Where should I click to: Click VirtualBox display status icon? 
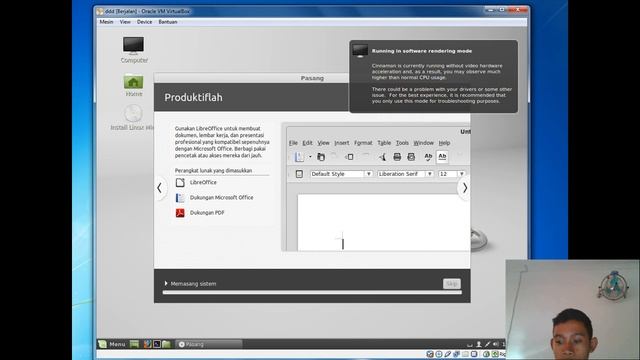(474, 354)
